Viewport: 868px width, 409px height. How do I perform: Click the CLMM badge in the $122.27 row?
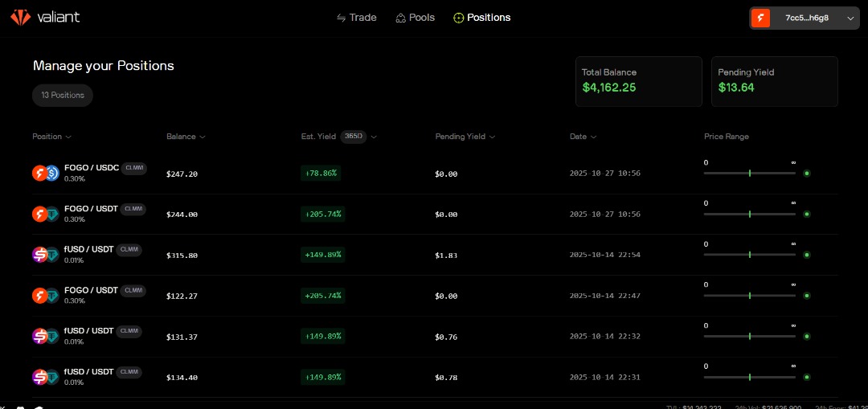tap(133, 291)
